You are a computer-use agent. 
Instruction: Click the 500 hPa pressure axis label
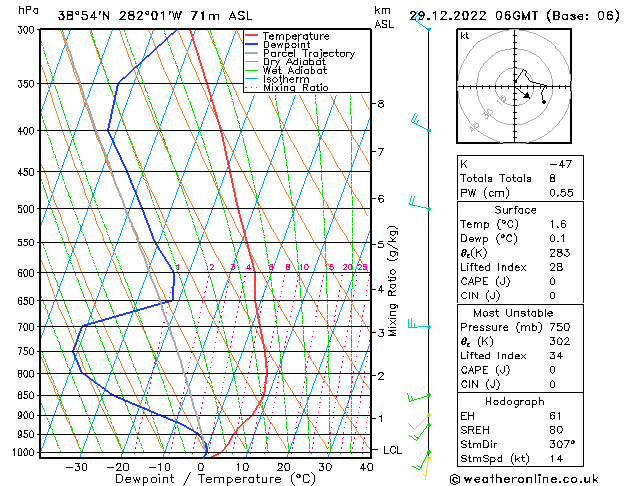click(x=28, y=209)
